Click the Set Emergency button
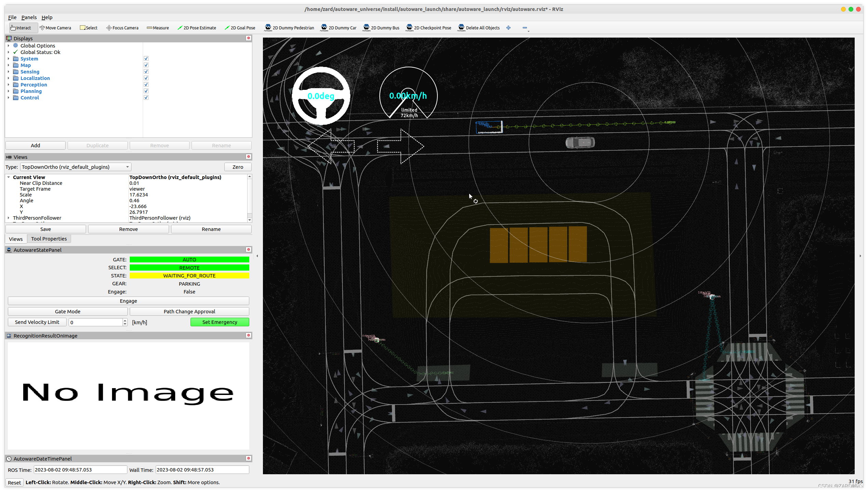The height and width of the screenshot is (492, 868). [x=220, y=322]
